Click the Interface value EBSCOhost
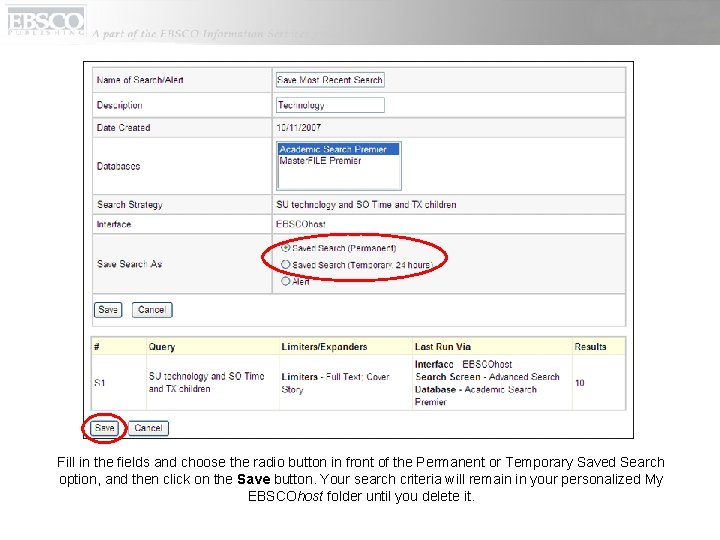The image size is (720, 540). [301, 224]
